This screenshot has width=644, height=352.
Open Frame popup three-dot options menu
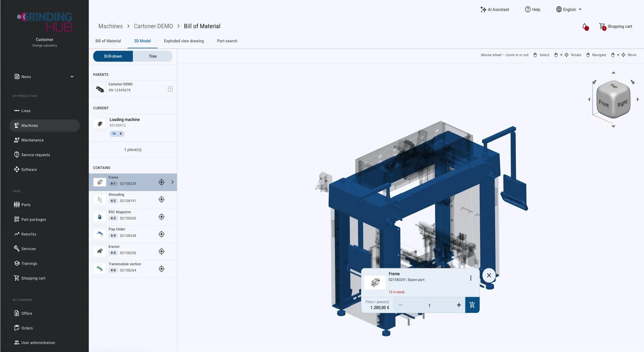click(x=470, y=278)
